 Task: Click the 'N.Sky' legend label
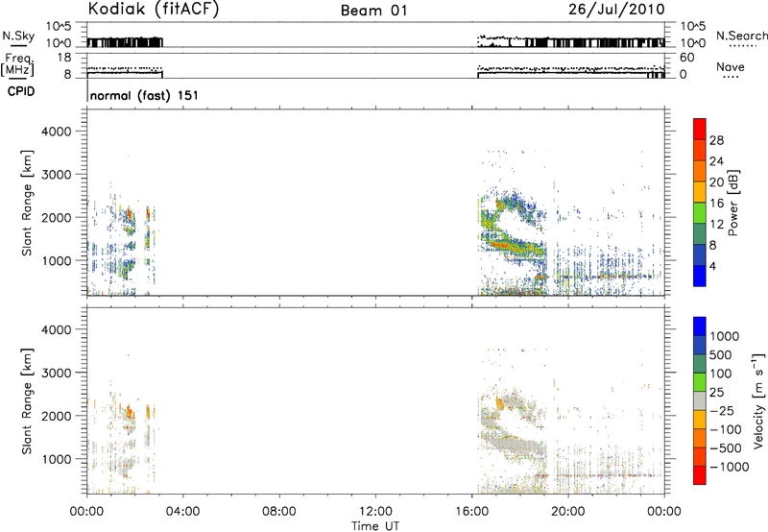point(18,36)
